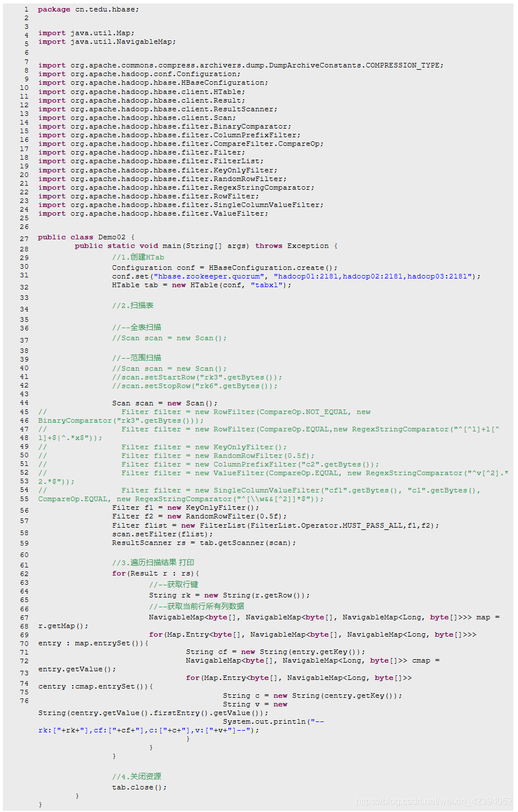518x812 pixels.
Task: Click the client.Result import line
Action: click(142, 100)
